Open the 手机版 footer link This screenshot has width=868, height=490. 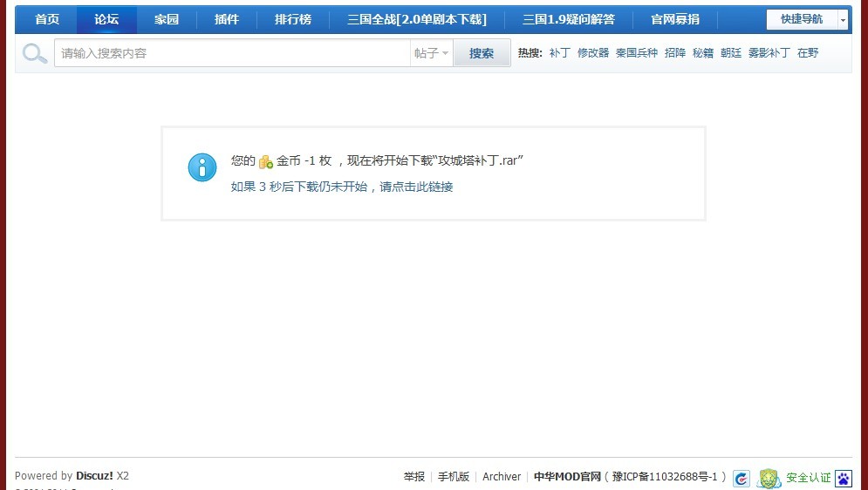click(x=454, y=477)
